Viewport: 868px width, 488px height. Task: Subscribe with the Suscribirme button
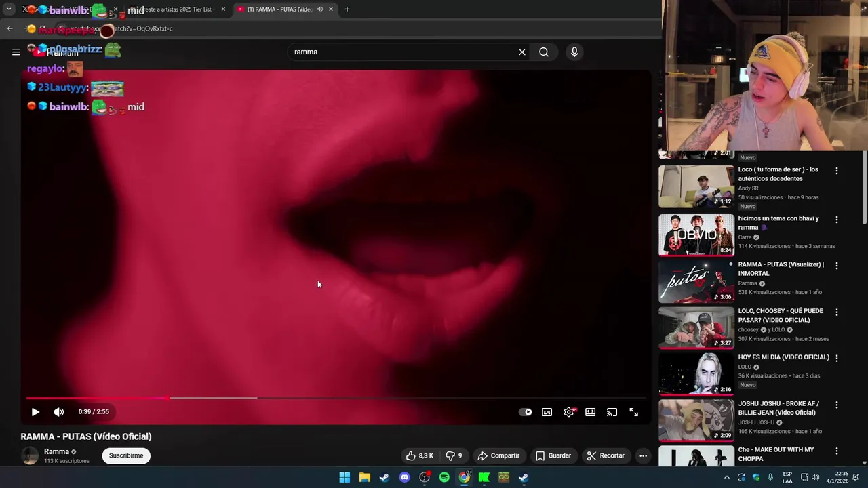click(x=126, y=455)
